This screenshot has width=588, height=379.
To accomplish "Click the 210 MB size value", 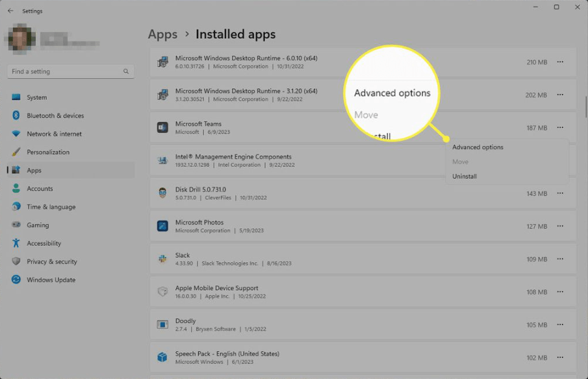I will [x=537, y=62].
